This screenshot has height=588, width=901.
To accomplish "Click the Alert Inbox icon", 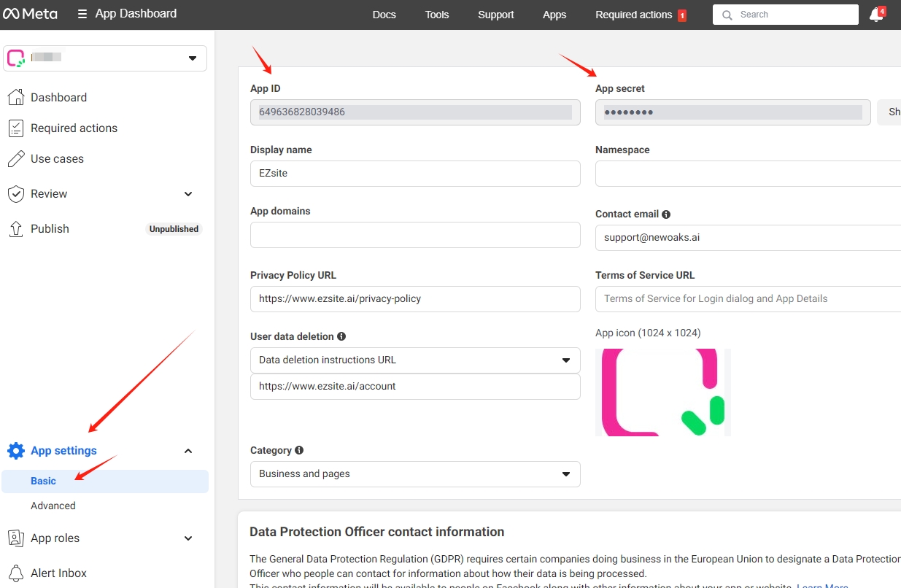I will 15,573.
